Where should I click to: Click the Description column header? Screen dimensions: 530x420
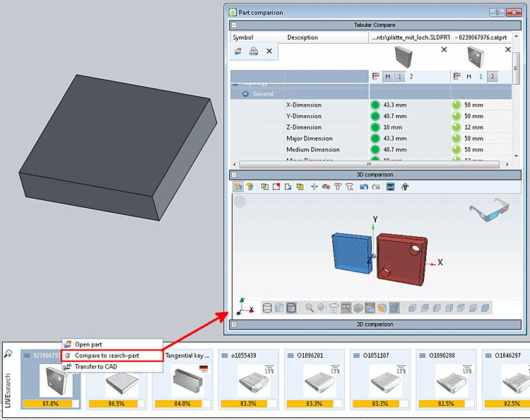click(326, 37)
